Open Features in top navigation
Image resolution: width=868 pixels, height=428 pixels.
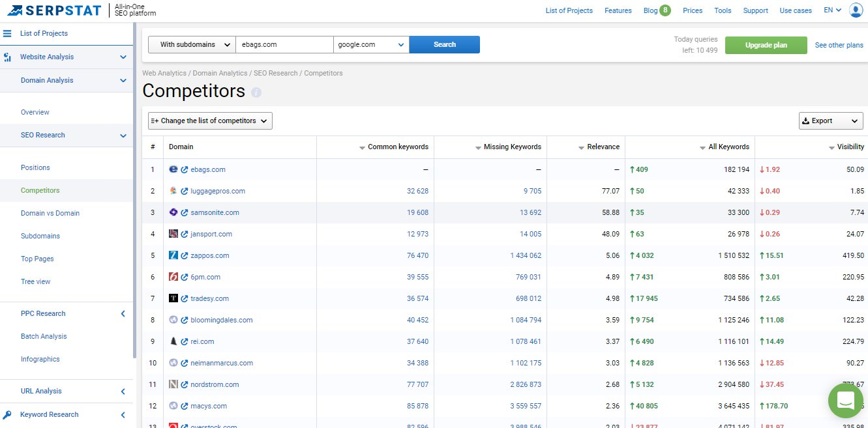coord(618,10)
